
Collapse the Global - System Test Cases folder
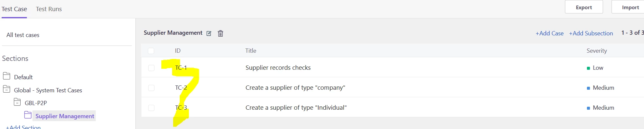click(x=7, y=89)
